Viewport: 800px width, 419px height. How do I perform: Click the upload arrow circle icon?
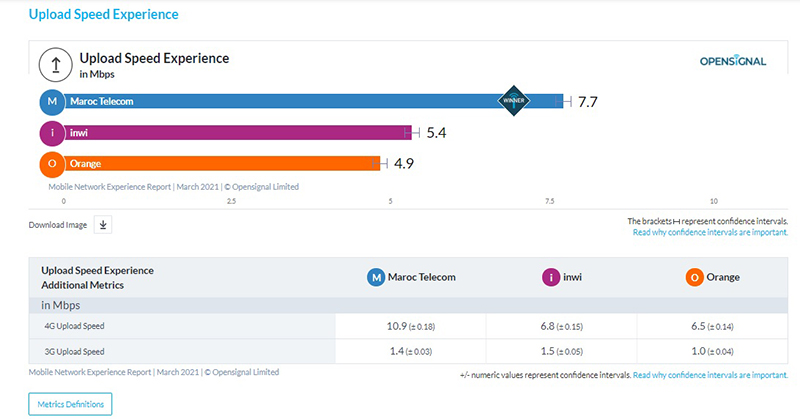point(54,64)
